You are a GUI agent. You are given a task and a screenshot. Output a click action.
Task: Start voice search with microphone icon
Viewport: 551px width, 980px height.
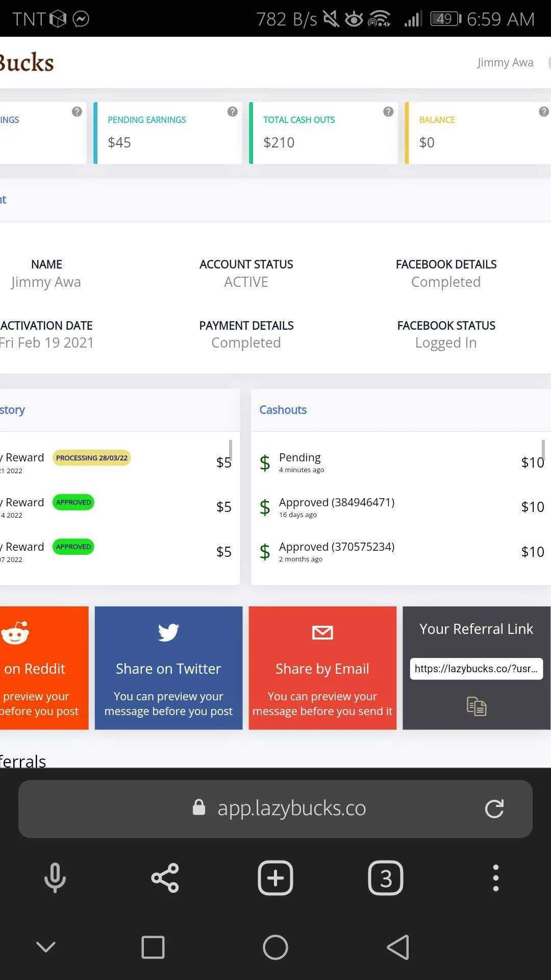pyautogui.click(x=55, y=878)
